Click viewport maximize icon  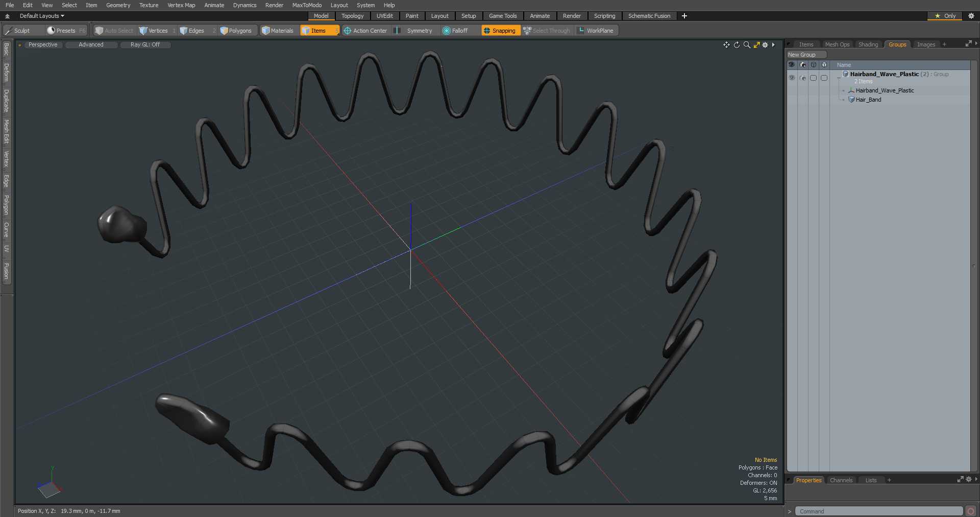pyautogui.click(x=756, y=45)
